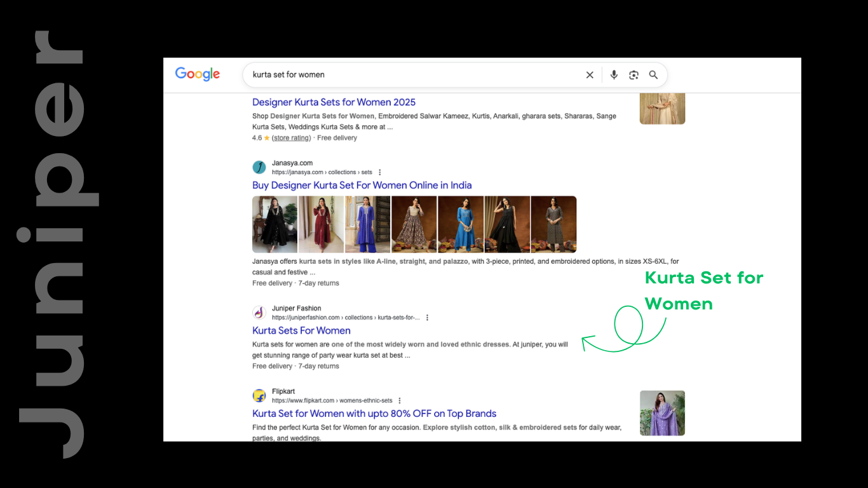
Task: Click the store rating link
Action: click(x=292, y=138)
